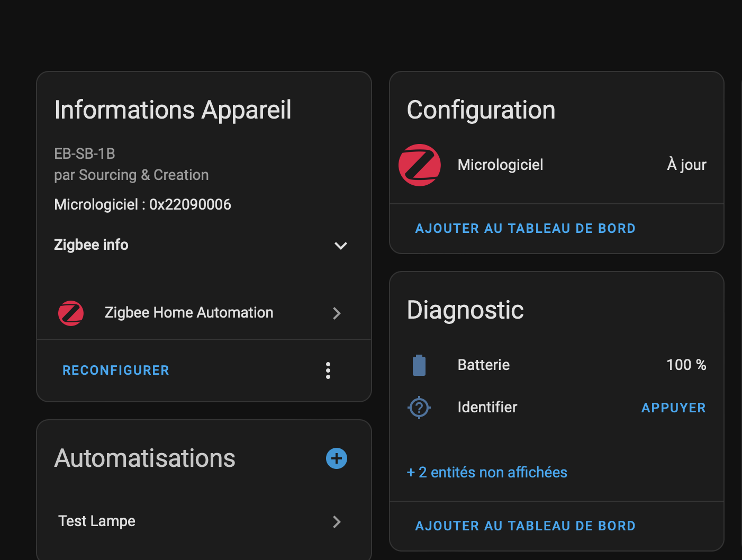Add Configuration card to tableau de bord
Viewport: 742px width, 560px height.
click(526, 229)
